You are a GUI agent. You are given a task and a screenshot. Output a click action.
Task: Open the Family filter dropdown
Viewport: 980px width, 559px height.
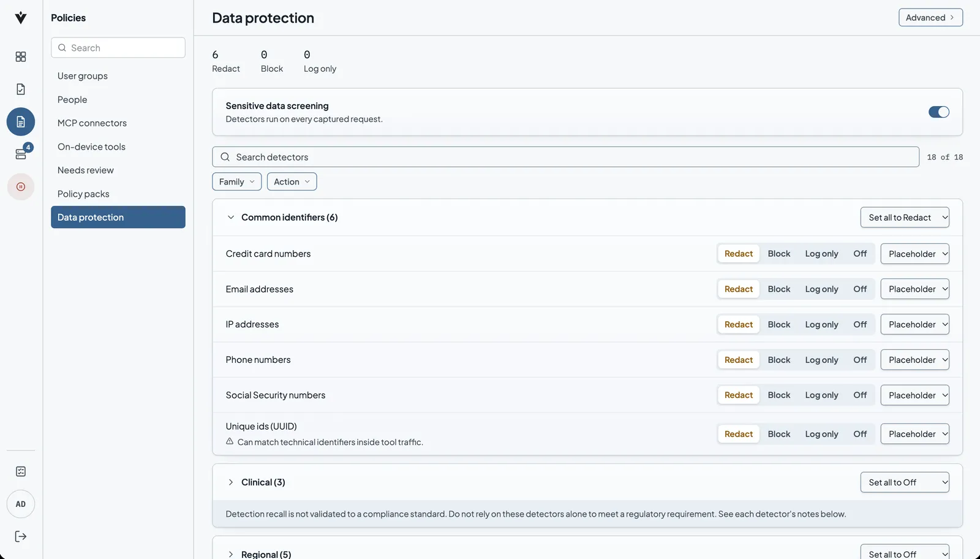pos(237,181)
